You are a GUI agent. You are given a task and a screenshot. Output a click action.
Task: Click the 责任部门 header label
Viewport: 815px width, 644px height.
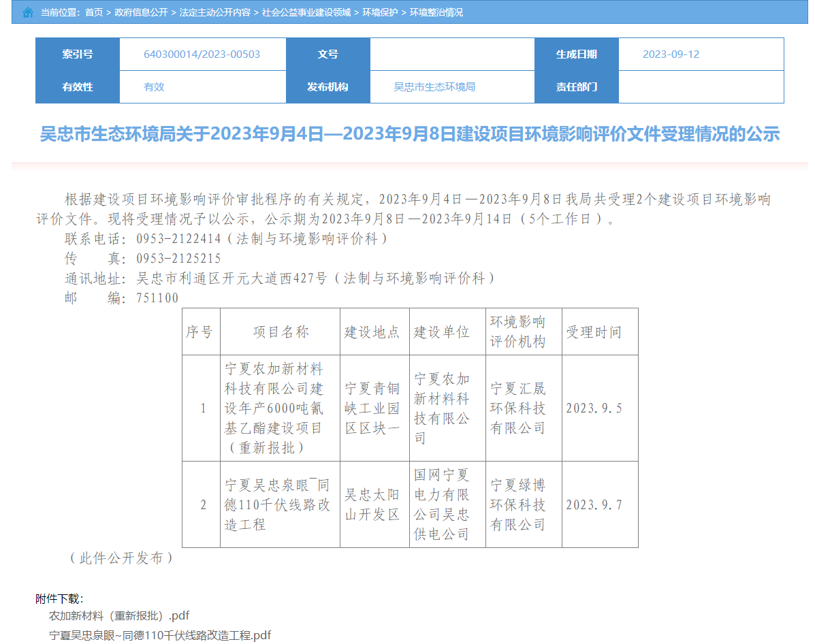tap(577, 87)
